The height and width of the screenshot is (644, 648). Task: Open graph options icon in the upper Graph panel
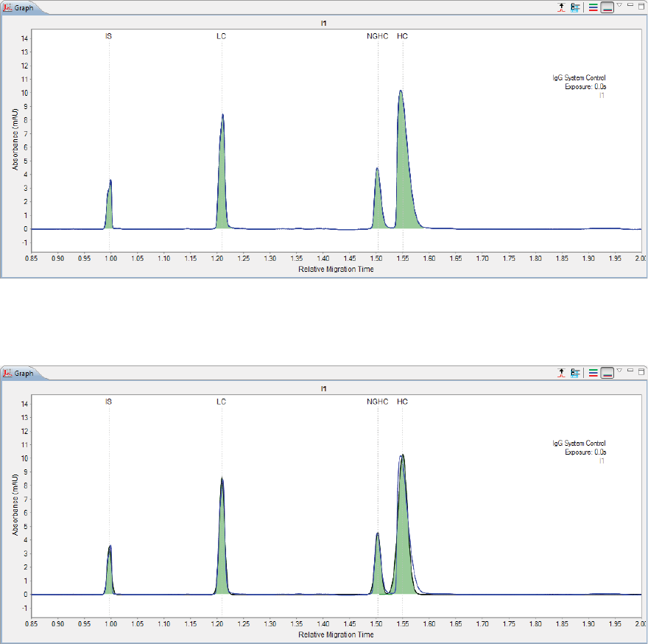click(x=575, y=7)
